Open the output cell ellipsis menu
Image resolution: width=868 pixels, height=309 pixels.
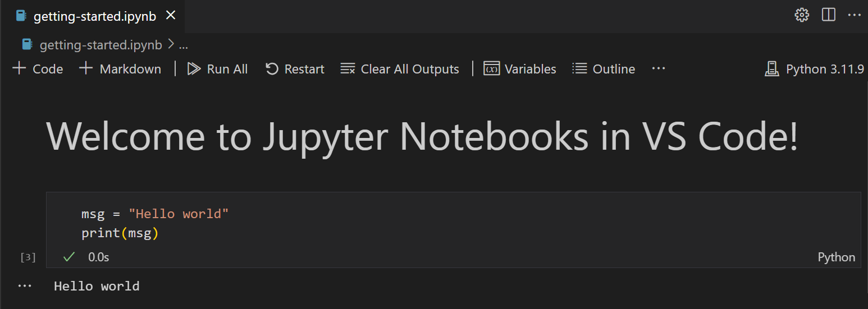[25, 286]
